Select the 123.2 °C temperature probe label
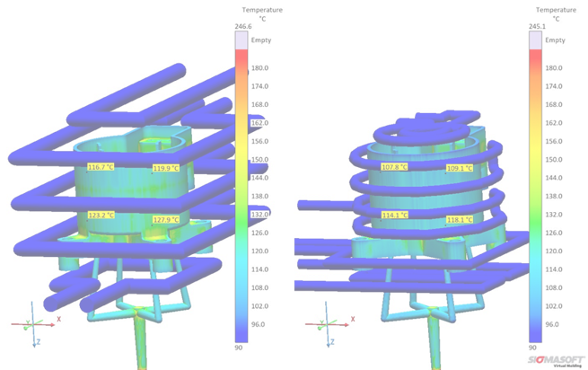 [x=101, y=216]
